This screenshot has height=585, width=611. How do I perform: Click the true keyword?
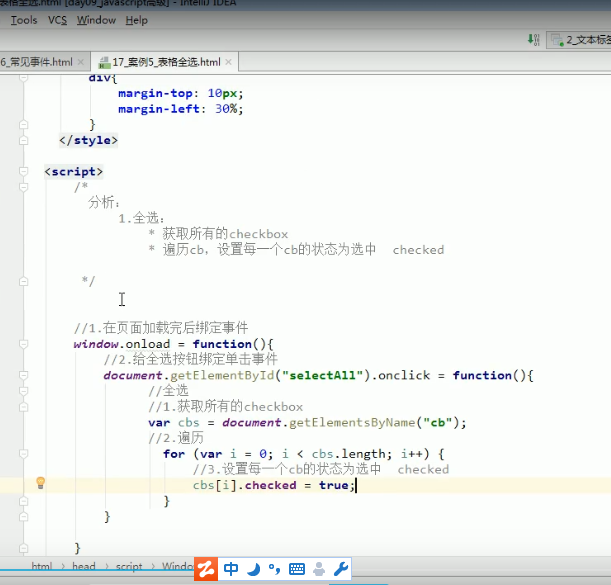334,485
